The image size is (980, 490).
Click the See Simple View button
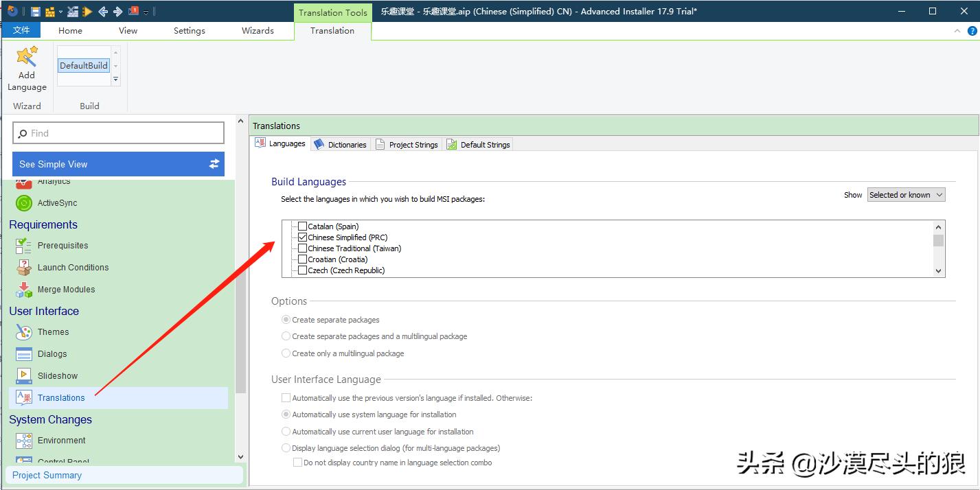tap(118, 164)
